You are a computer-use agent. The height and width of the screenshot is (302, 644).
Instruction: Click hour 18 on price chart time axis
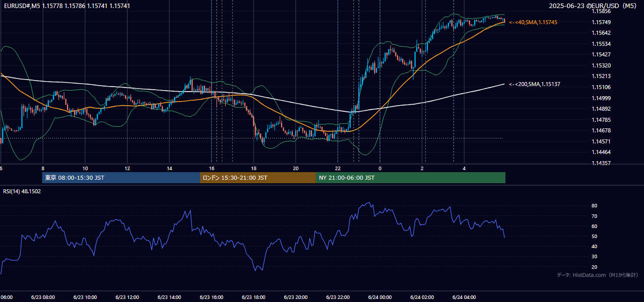(253, 169)
